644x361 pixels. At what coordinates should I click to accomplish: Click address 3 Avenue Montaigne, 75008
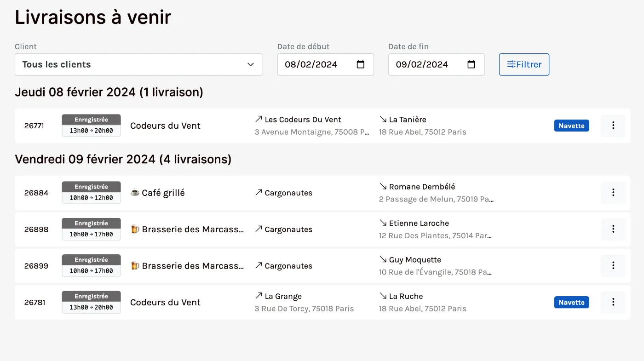point(312,132)
